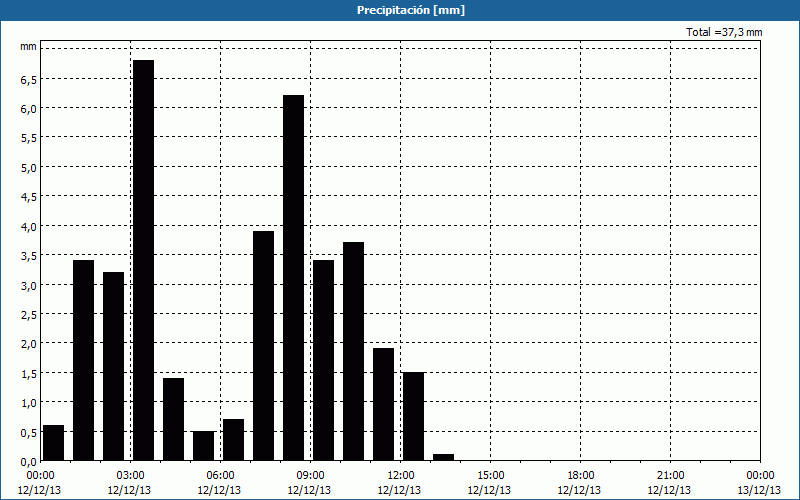Screen dimensions: 800x500
Task: Click the 3,7 mm bar after 10:00
Action: coord(354,352)
